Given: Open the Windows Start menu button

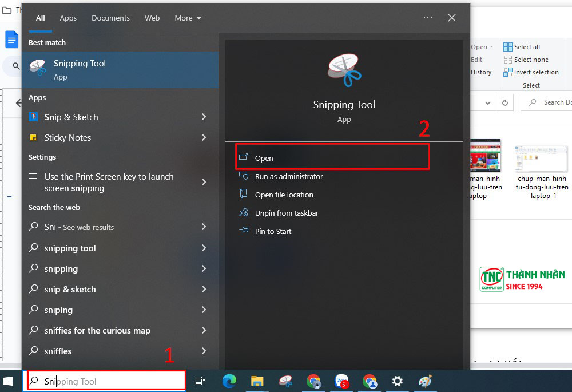Looking at the screenshot, I should click(x=8, y=382).
